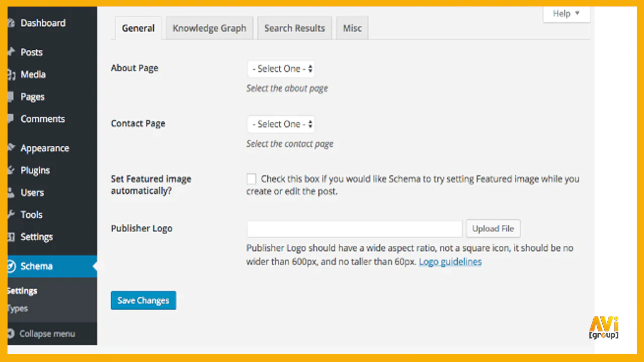The width and height of the screenshot is (644, 362).
Task: Click the Appearance brush icon
Action: tap(11, 148)
